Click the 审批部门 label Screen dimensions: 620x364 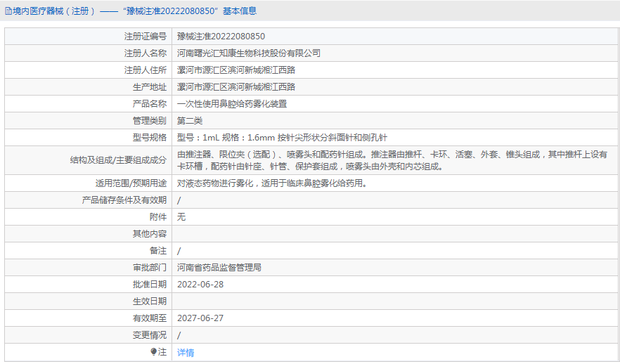[x=150, y=268]
